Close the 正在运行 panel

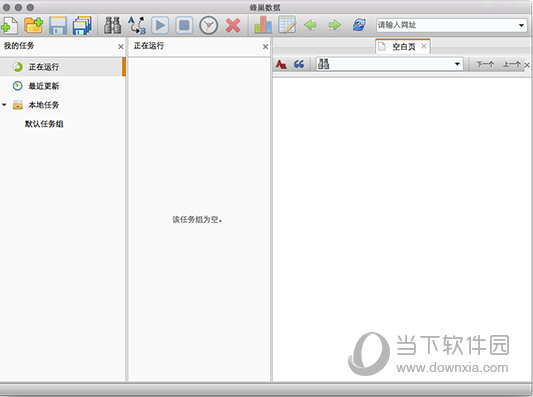(265, 47)
